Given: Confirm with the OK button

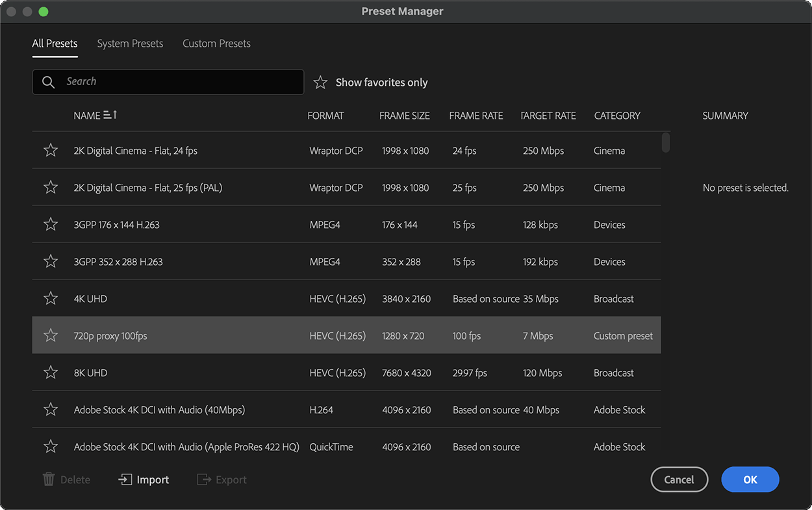Looking at the screenshot, I should (x=750, y=479).
